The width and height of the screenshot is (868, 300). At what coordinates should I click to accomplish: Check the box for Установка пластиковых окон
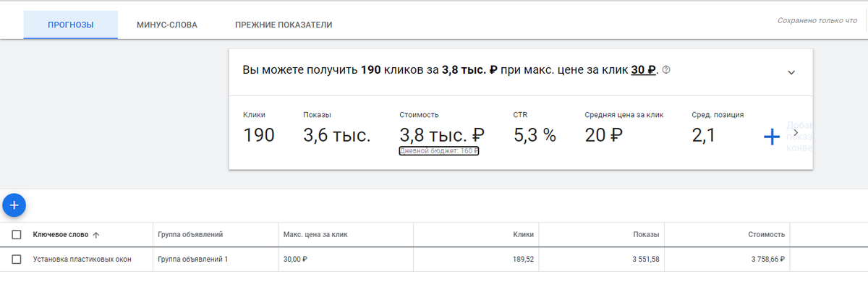(x=17, y=260)
